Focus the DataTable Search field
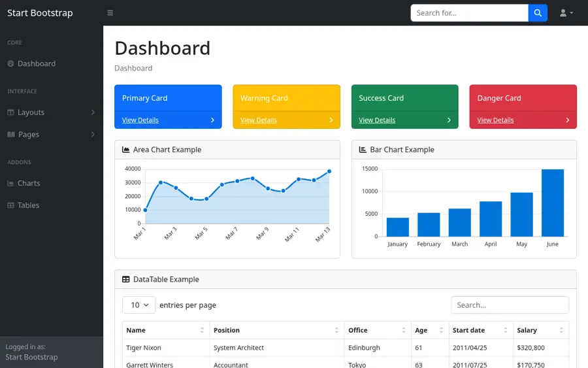Image resolution: width=588 pixels, height=368 pixels. [x=510, y=305]
